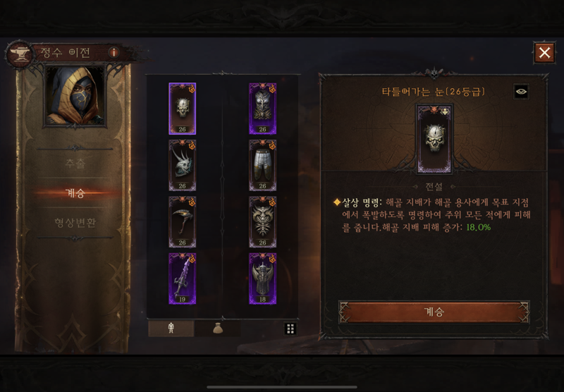Open the grid view options icon
This screenshot has height=392, width=564.
click(x=290, y=329)
